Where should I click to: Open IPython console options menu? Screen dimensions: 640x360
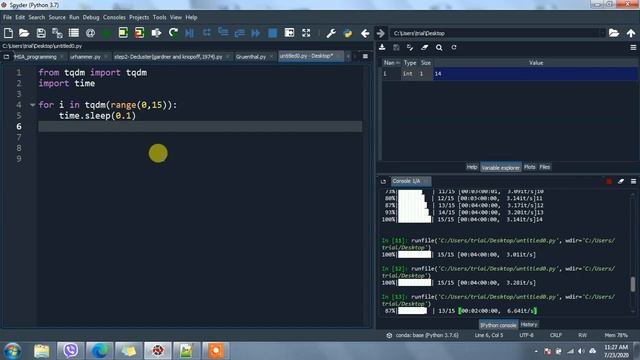(633, 181)
